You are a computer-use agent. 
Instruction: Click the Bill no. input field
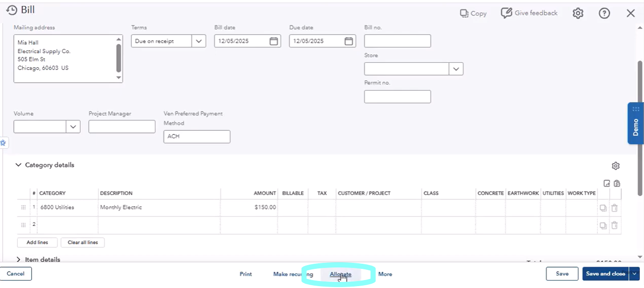tap(397, 41)
